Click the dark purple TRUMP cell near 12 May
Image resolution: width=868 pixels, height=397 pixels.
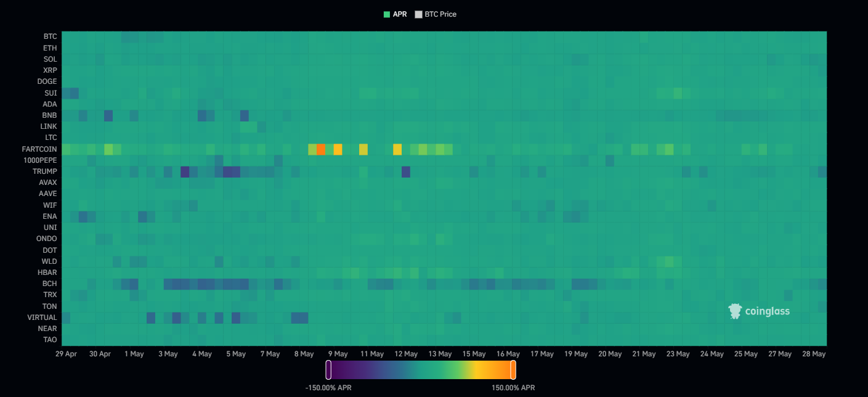coord(406,171)
